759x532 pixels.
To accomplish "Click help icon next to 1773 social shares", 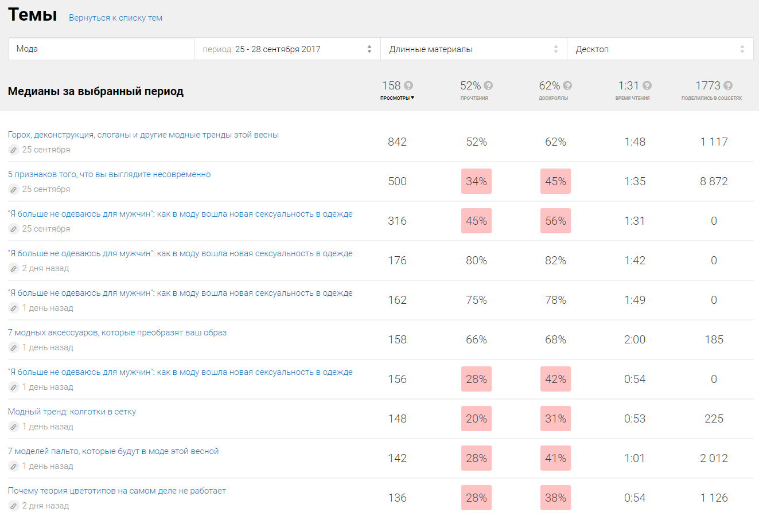I will [x=728, y=85].
